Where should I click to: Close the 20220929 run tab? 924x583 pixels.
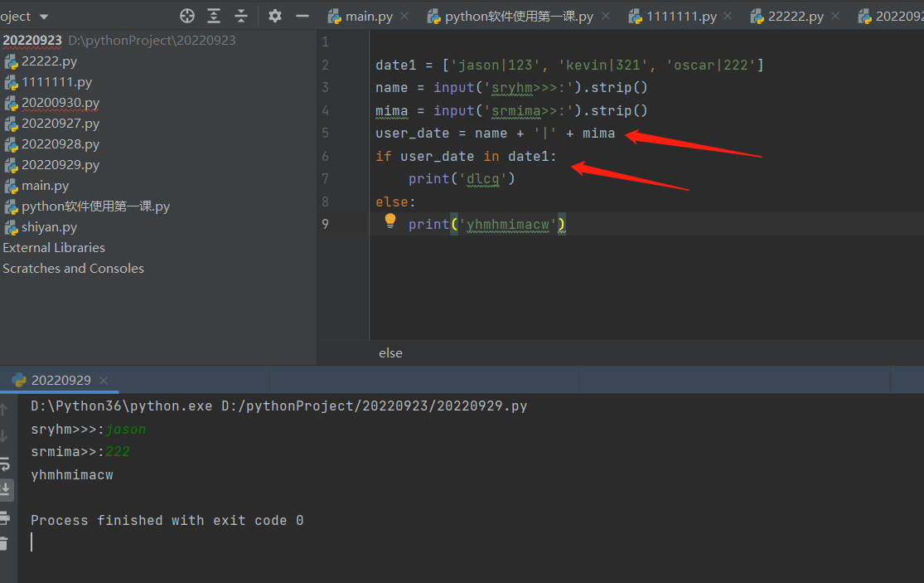104,381
